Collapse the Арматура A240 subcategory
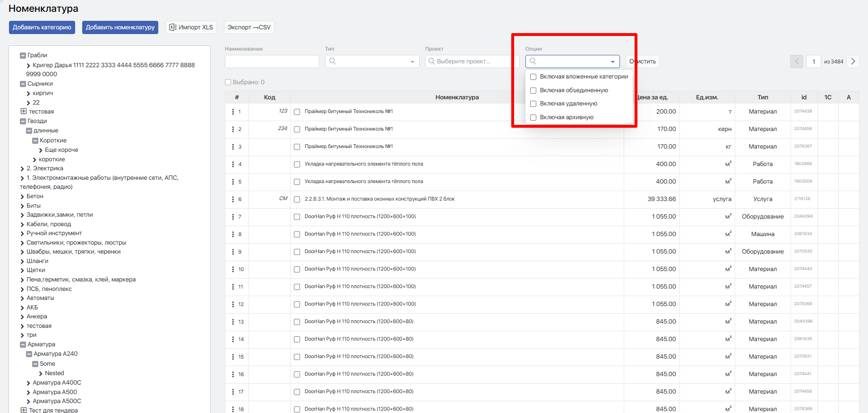The image size is (868, 413). pos(29,354)
